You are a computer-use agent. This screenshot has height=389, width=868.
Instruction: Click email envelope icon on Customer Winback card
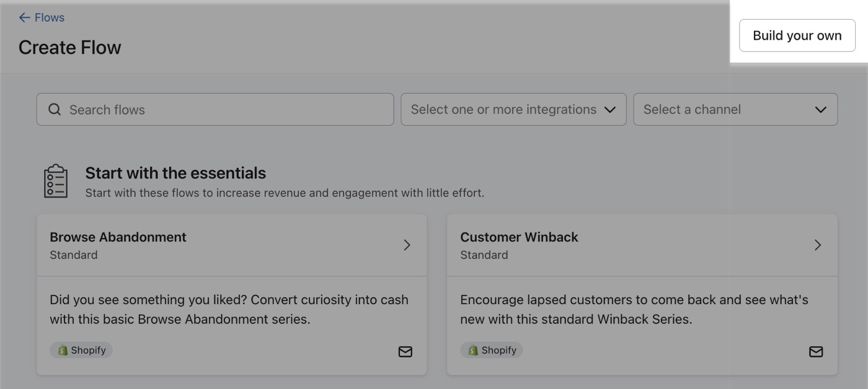pos(816,352)
